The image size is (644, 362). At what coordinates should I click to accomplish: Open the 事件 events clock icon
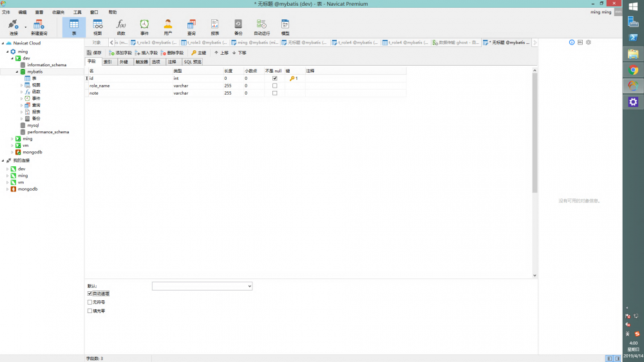click(144, 27)
